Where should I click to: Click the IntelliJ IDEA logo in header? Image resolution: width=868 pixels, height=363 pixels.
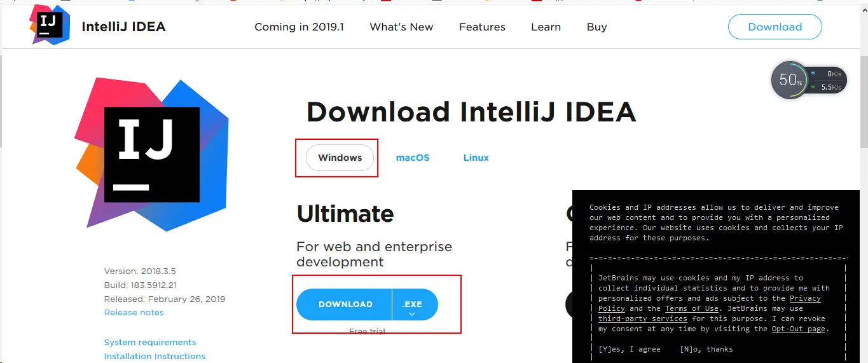(50, 25)
